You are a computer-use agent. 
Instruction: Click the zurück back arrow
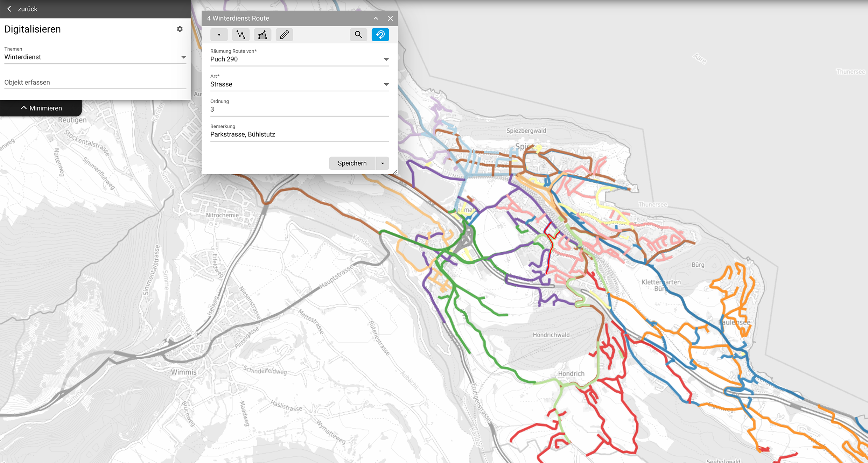[x=9, y=9]
